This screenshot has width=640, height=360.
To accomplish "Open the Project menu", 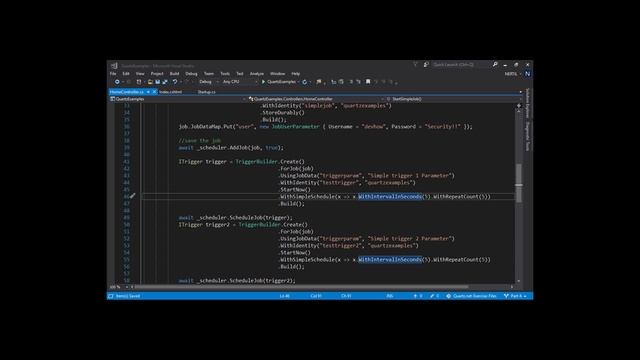I will click(x=157, y=74).
